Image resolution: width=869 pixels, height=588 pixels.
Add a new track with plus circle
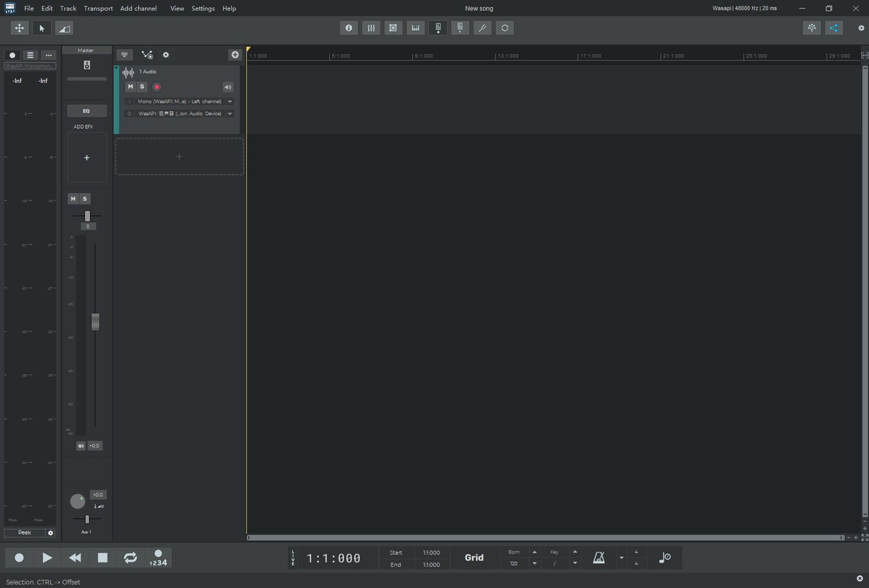(x=235, y=55)
